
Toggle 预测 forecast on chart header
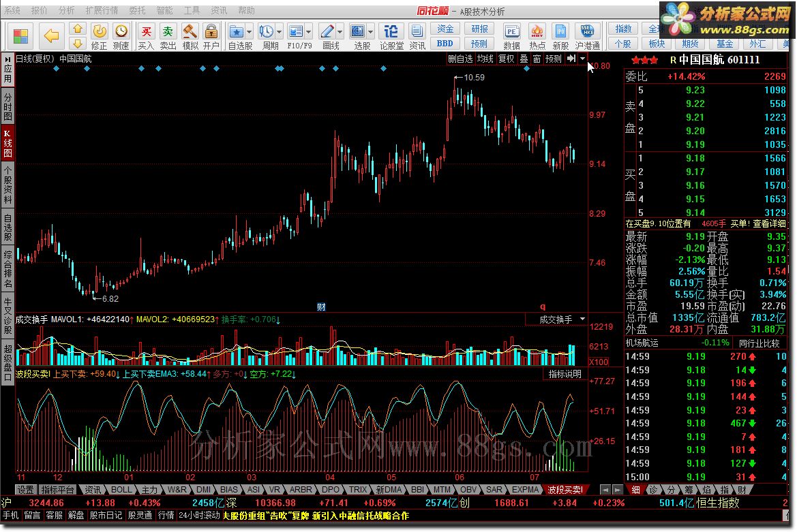point(554,59)
